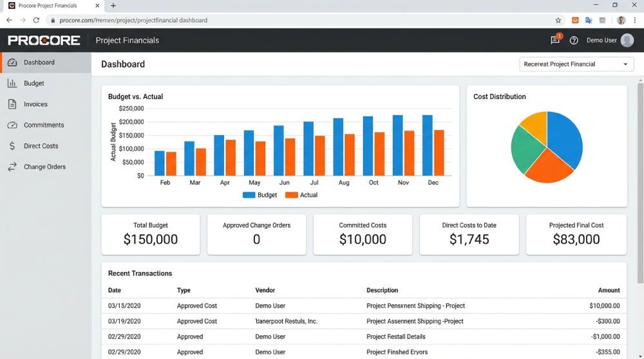This screenshot has height=359, width=644.
Task: Click the -$300.00 amount cell
Action: 607,321
